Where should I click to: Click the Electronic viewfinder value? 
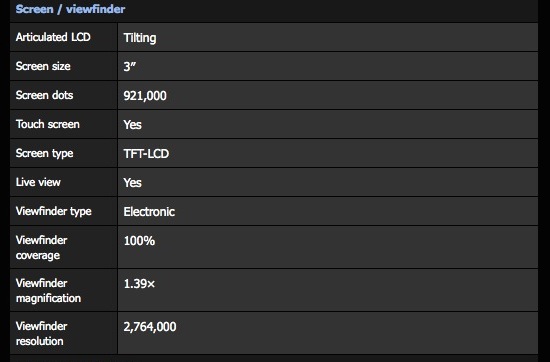pos(149,212)
